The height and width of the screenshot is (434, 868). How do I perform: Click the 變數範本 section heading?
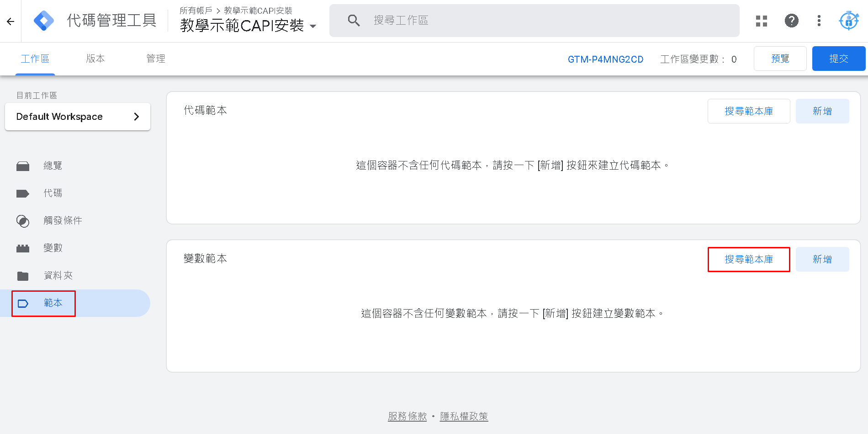pos(205,258)
